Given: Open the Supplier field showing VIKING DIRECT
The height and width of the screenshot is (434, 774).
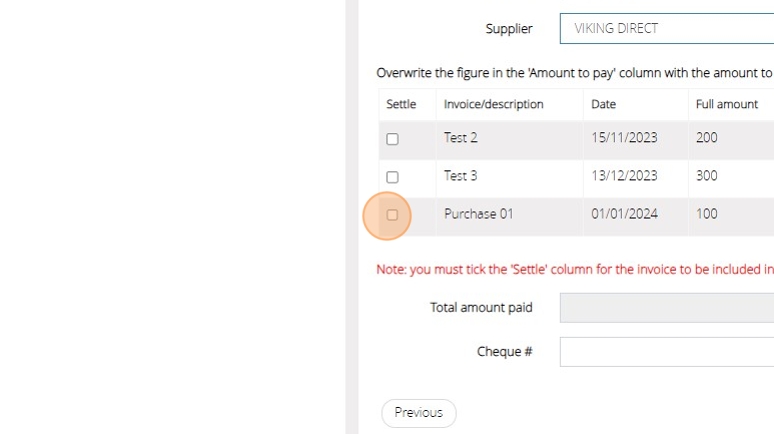Looking at the screenshot, I should 666,28.
